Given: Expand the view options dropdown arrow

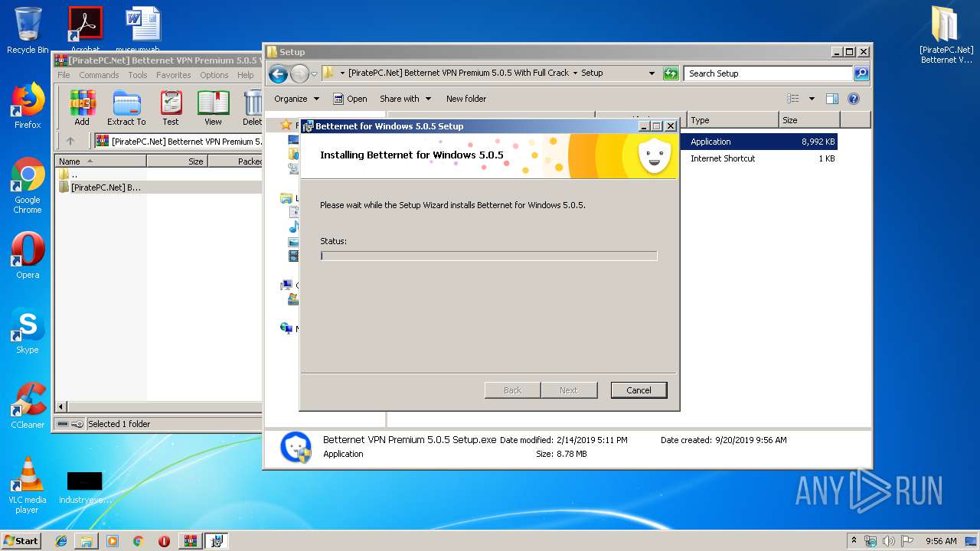Looking at the screenshot, I should [812, 99].
